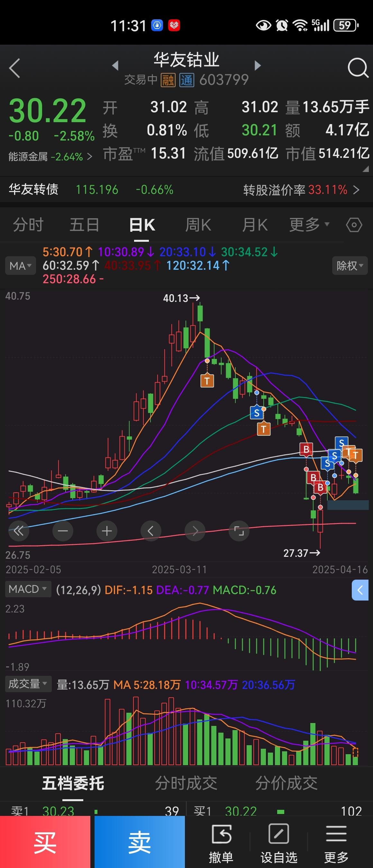This screenshot has height=868, width=373.
Task: Switch to 月K tab
Action: [x=255, y=225]
